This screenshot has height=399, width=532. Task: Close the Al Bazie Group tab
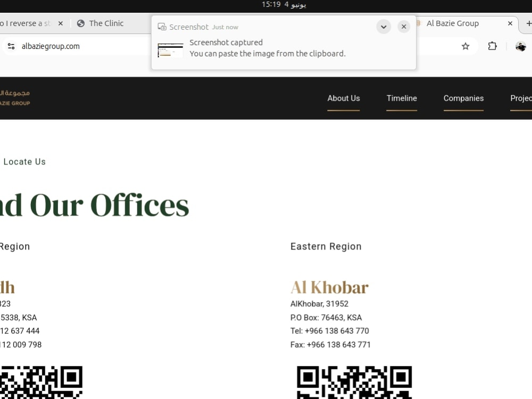tap(510, 23)
